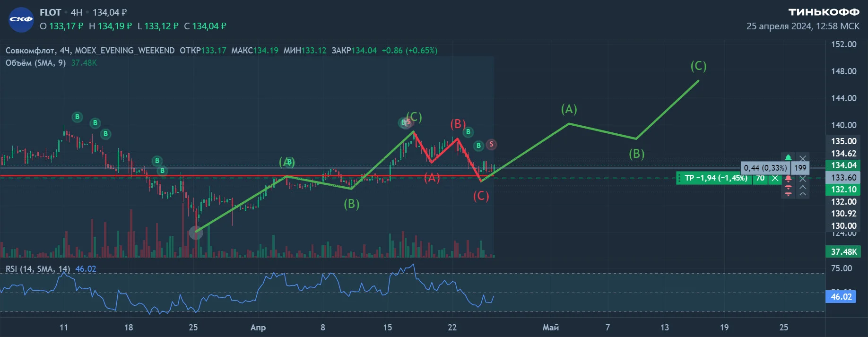Screen dimensions: 868x337
Task: Remove the top green alert with its X
Action: point(803,159)
